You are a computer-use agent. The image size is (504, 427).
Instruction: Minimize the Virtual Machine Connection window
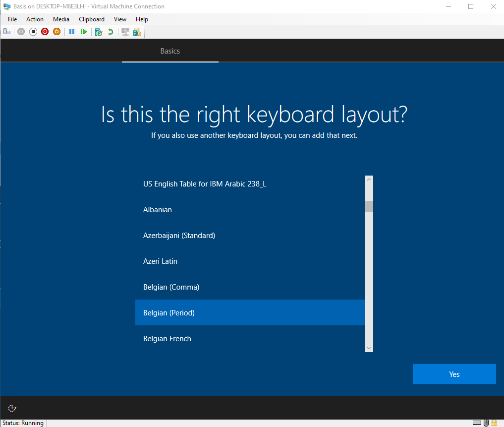tap(448, 6)
